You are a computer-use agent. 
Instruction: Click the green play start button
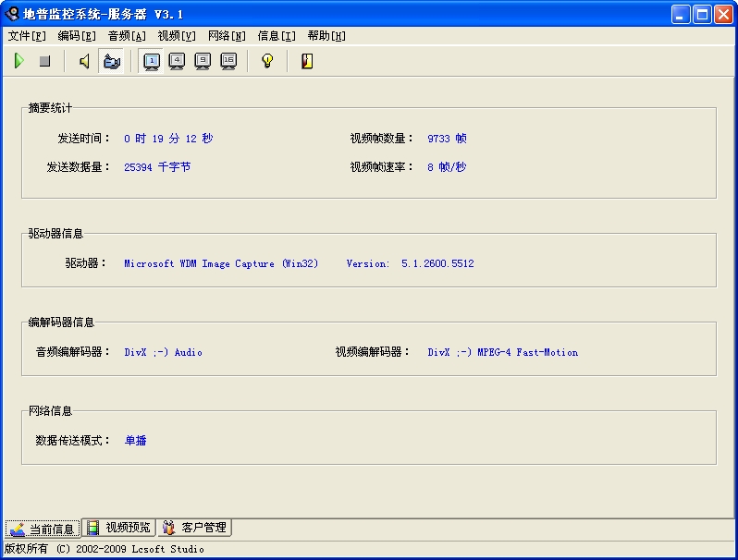point(18,61)
